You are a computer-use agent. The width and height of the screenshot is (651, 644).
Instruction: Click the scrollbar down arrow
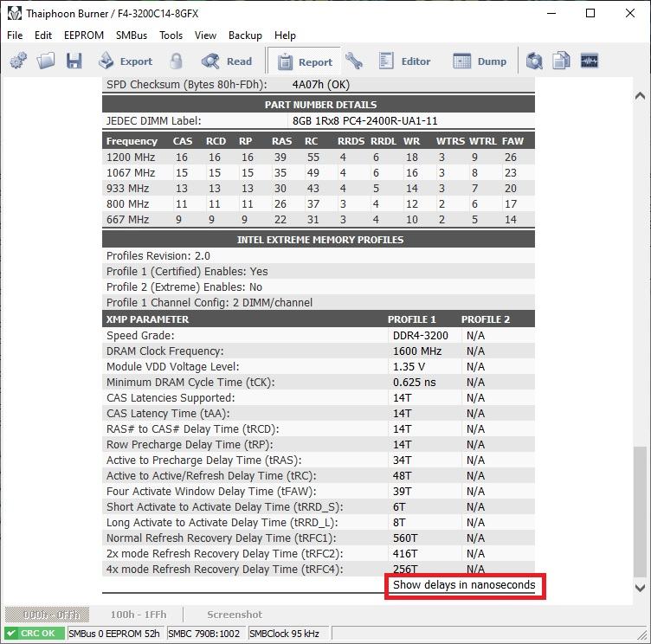tap(640, 588)
